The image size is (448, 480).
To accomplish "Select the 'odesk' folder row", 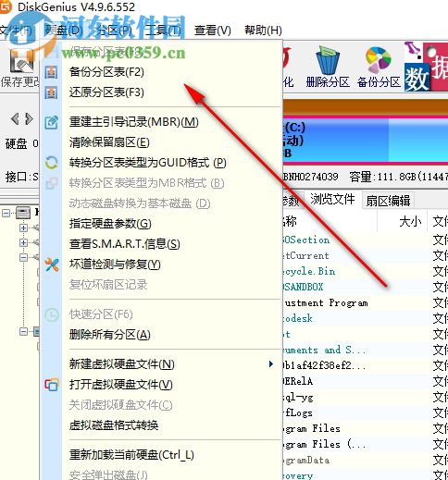I will [x=366, y=319].
